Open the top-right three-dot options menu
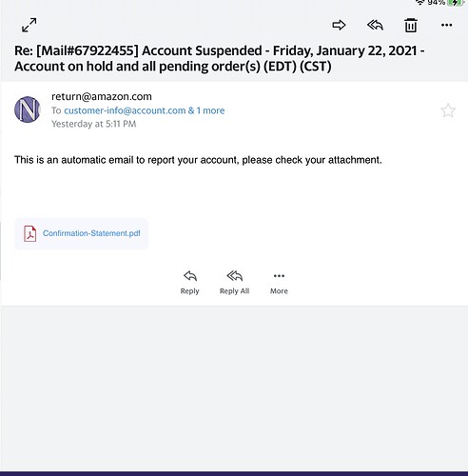Screen dimensions: 468x476 pyautogui.click(x=446, y=25)
